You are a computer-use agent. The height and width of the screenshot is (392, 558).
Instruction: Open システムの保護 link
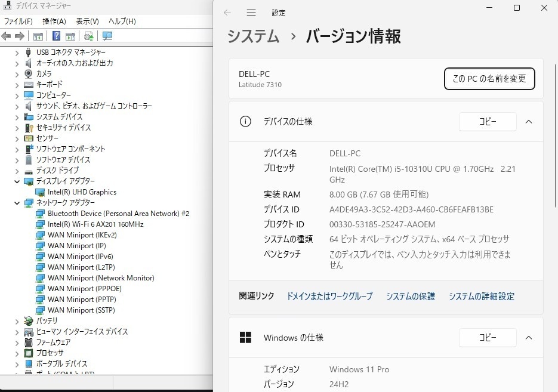411,296
